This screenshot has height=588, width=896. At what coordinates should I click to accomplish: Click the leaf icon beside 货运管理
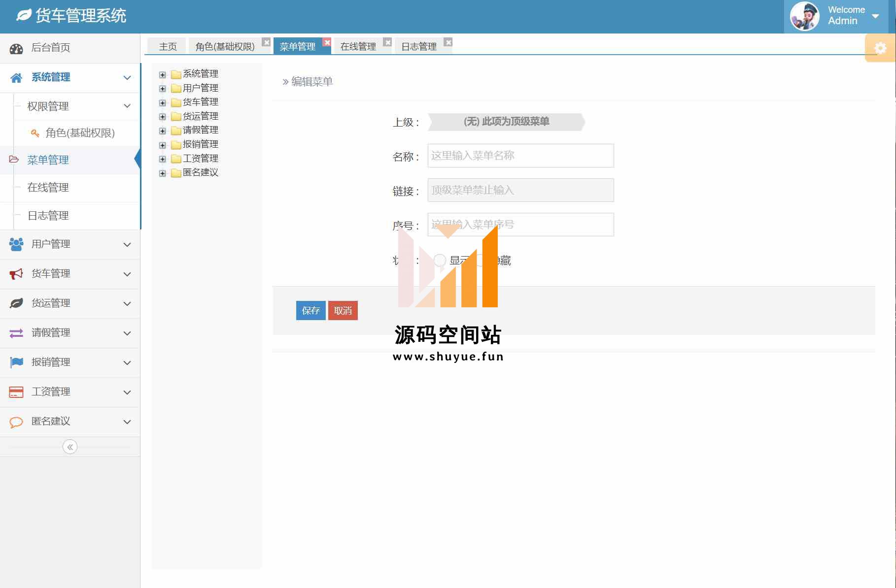(x=16, y=303)
